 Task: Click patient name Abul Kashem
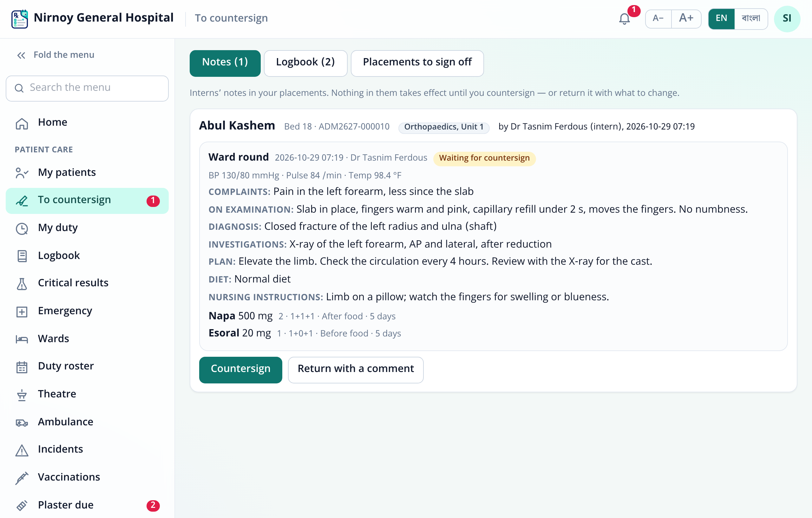[237, 126]
